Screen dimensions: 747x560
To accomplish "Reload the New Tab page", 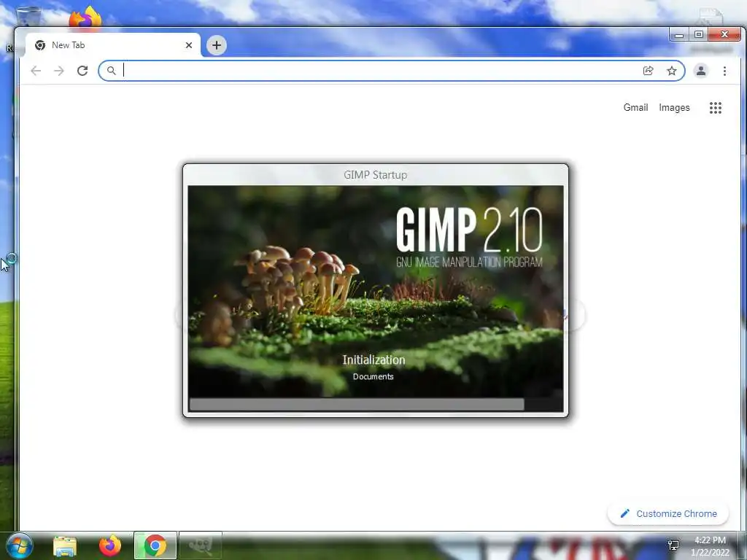I will tap(82, 71).
